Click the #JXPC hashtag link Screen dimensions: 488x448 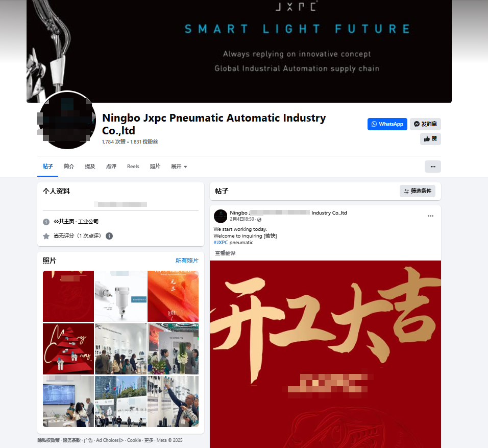click(x=221, y=242)
